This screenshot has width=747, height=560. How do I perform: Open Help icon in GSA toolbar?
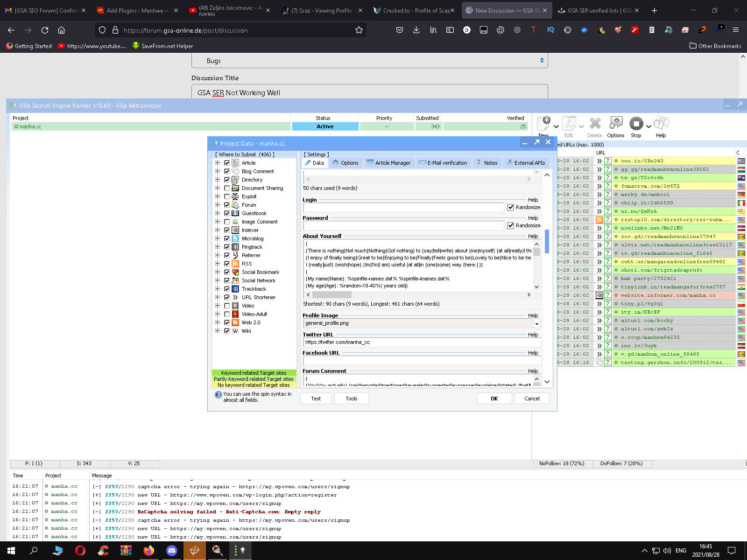pos(661,123)
